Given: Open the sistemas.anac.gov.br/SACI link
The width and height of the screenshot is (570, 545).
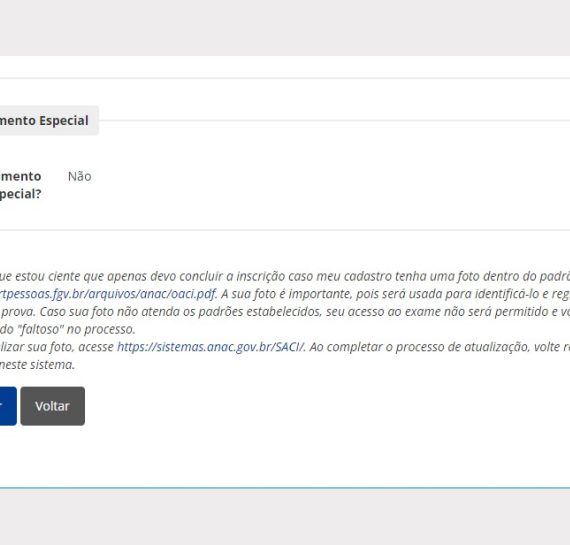Looking at the screenshot, I should (x=210, y=347).
